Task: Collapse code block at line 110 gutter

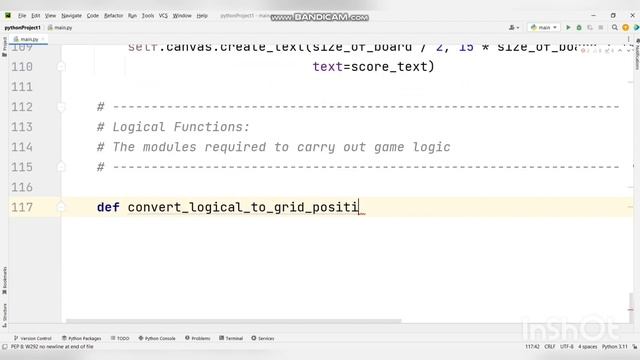Action: tap(61, 67)
